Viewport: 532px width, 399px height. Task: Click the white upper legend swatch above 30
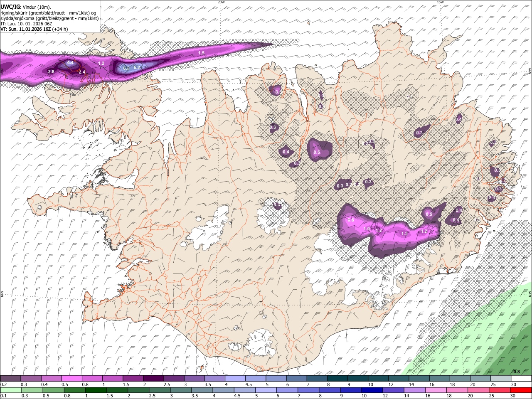(x=521, y=379)
